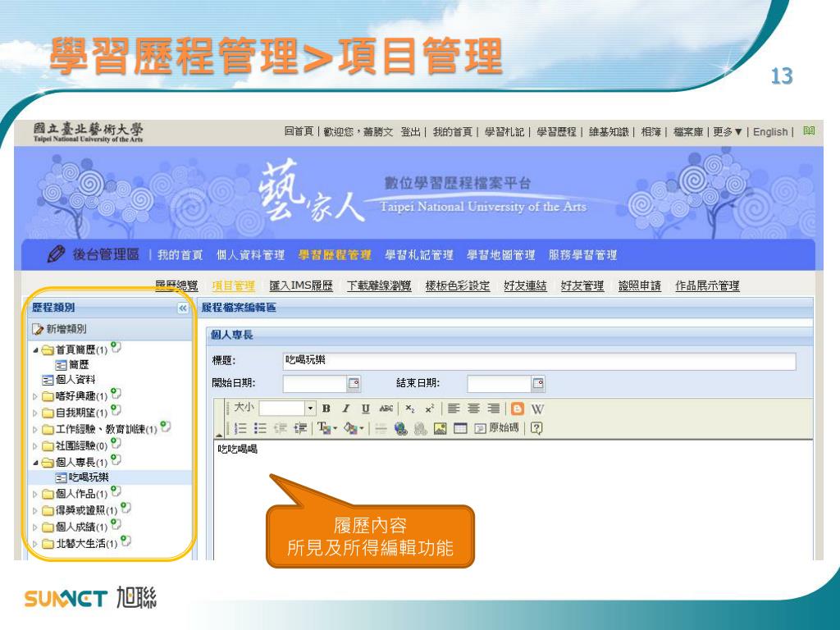Image resolution: width=840 pixels, height=630 pixels.
Task: Switch to 項目管理 tab
Action: pyautogui.click(x=234, y=286)
